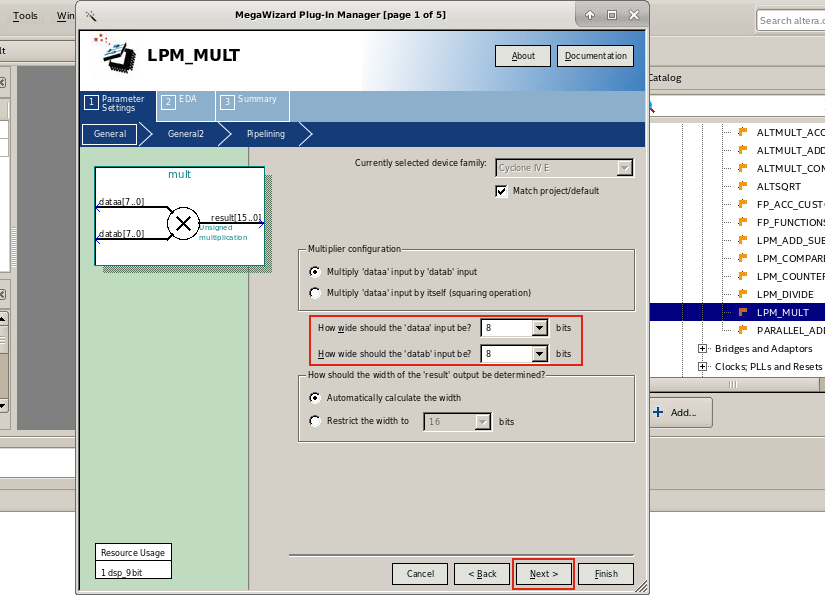Select Restrict the width to option
The width and height of the screenshot is (825, 600).
[x=315, y=421]
